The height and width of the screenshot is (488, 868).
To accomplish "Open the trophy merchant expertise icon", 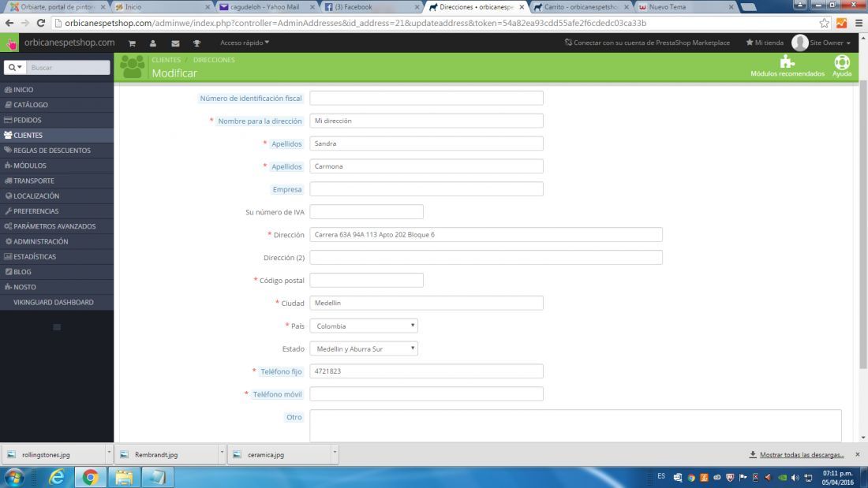I will [196, 43].
